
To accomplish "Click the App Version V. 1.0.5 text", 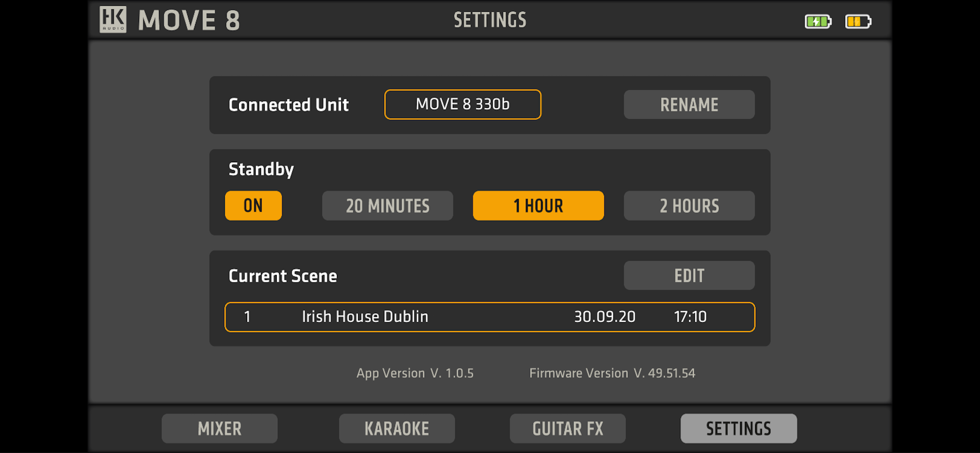I will 415,373.
